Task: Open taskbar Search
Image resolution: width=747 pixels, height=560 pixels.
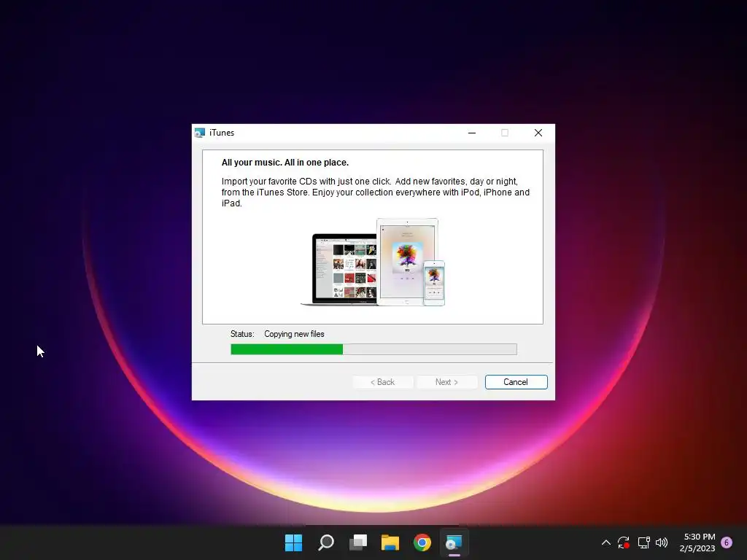Action: pyautogui.click(x=326, y=542)
